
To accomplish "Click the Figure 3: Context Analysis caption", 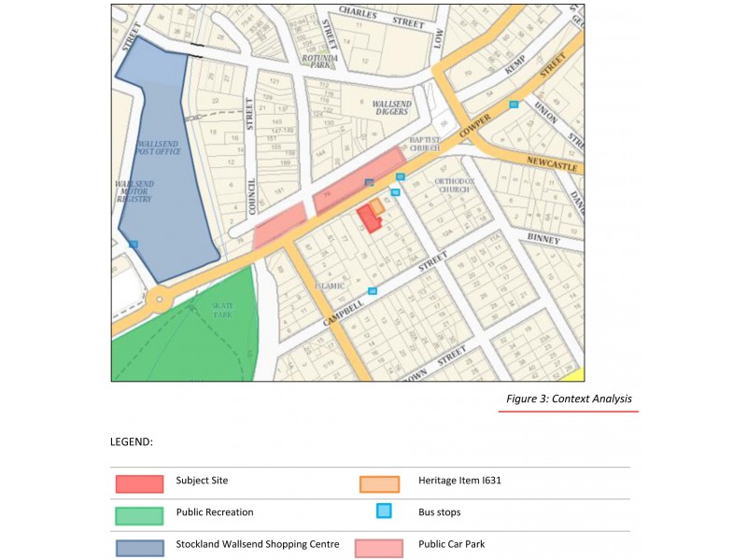I will point(568,399).
